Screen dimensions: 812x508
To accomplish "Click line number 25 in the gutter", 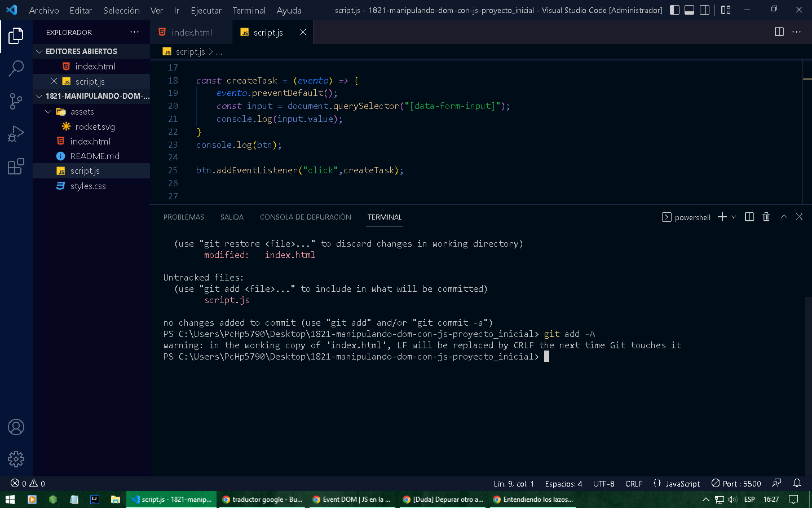I will (173, 170).
